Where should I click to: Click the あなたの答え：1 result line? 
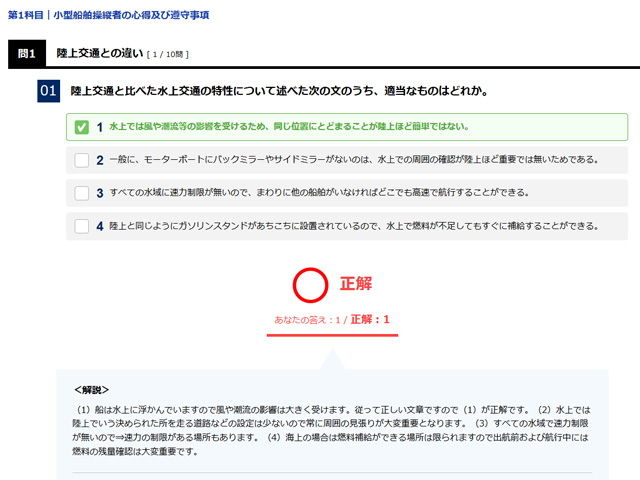pos(332,320)
